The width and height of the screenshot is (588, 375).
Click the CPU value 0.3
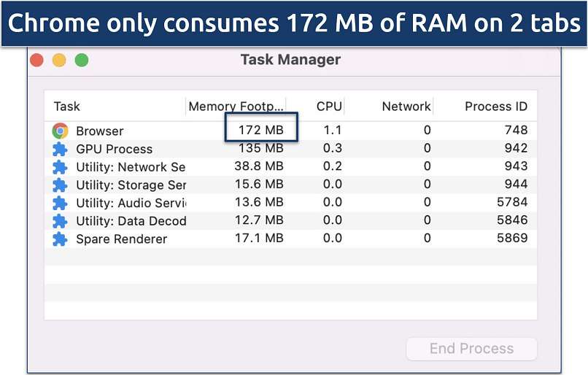[x=332, y=148]
